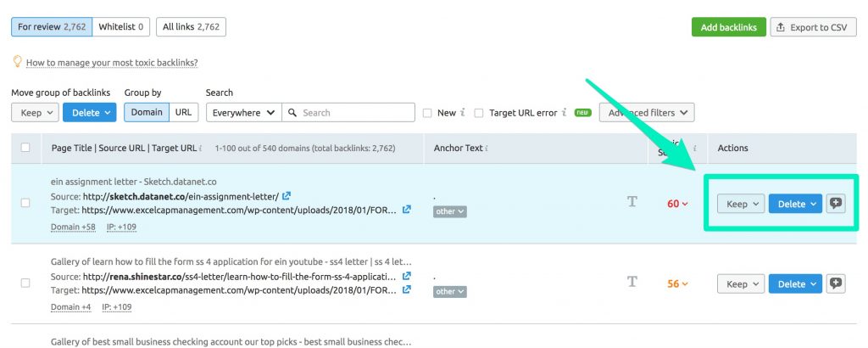Screen dimensions: 868x348
Task: Click the green 'new' badge
Action: (582, 113)
